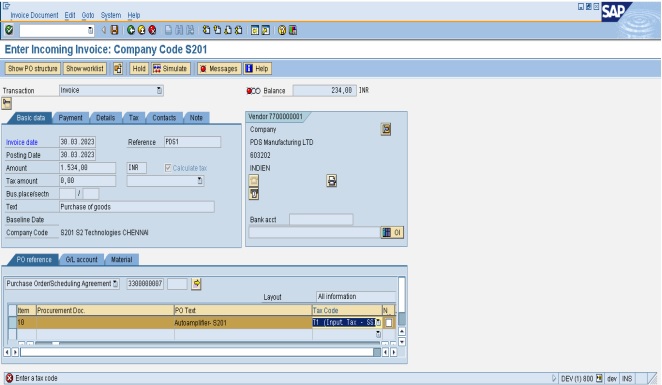The height and width of the screenshot is (385, 662).
Task: Click the Invoice date field
Action: (x=77, y=142)
